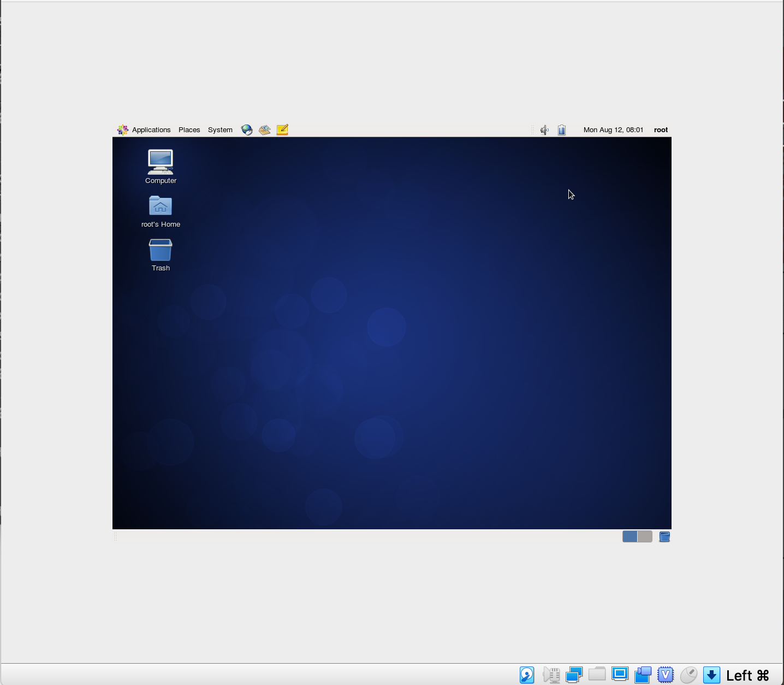Click the battery status icon
This screenshot has height=685, width=784.
click(562, 130)
